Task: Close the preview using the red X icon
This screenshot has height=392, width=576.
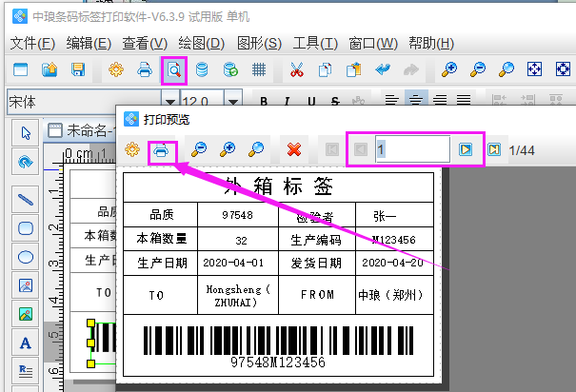Action: 295,149
